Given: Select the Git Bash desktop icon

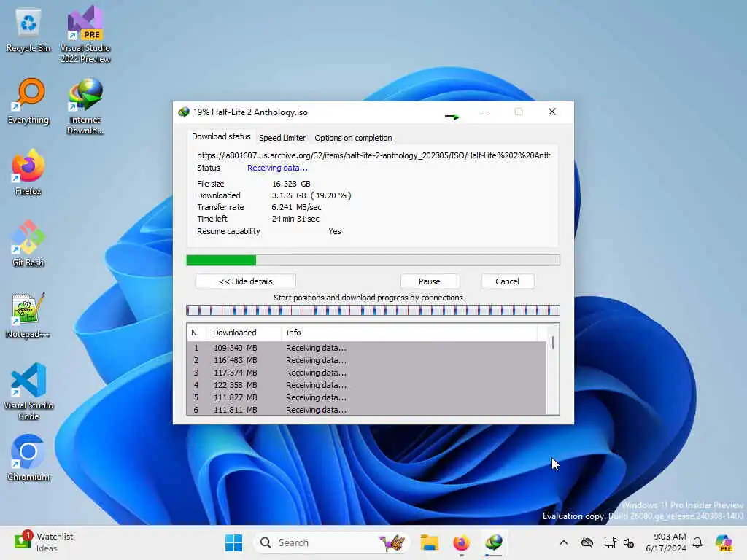Looking at the screenshot, I should (x=28, y=244).
